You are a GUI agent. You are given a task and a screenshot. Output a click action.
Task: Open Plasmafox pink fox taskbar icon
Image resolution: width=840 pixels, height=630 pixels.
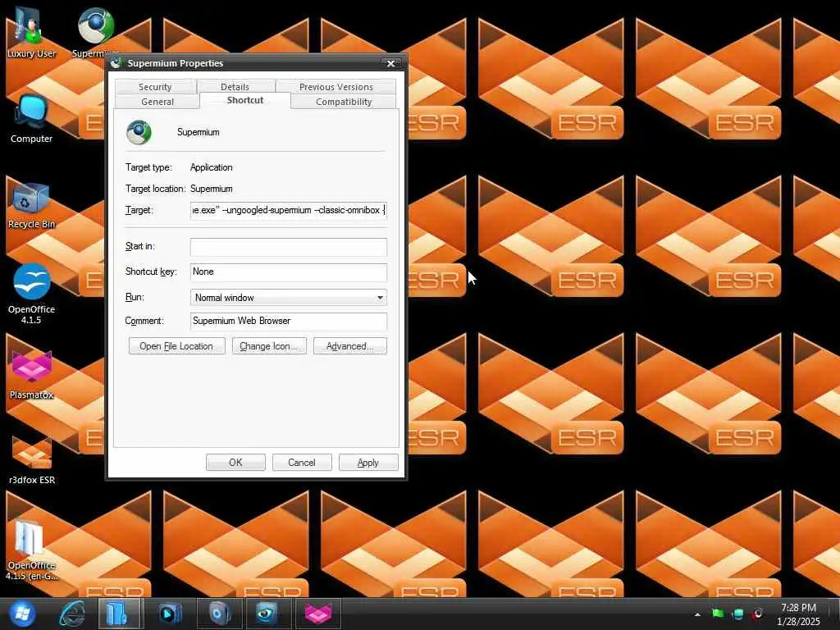[318, 614]
